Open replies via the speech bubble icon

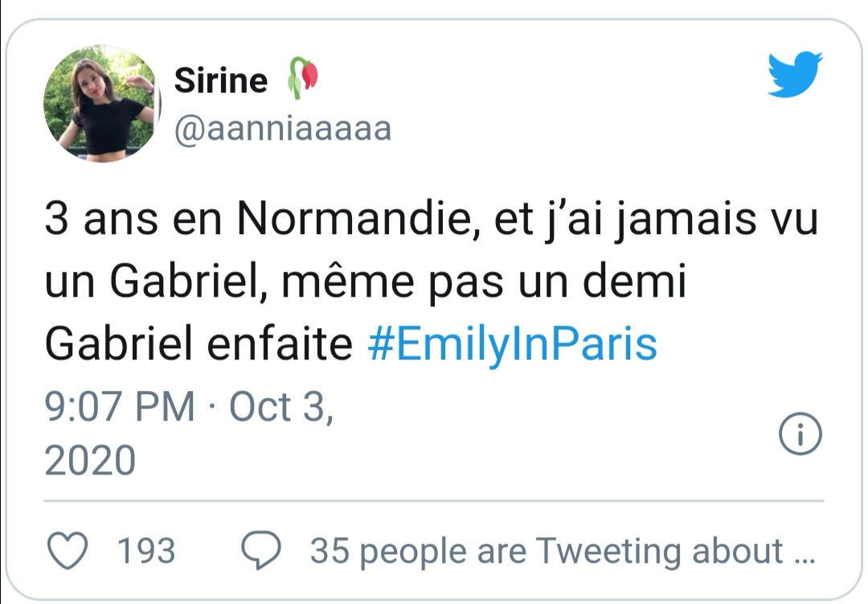pyautogui.click(x=260, y=551)
